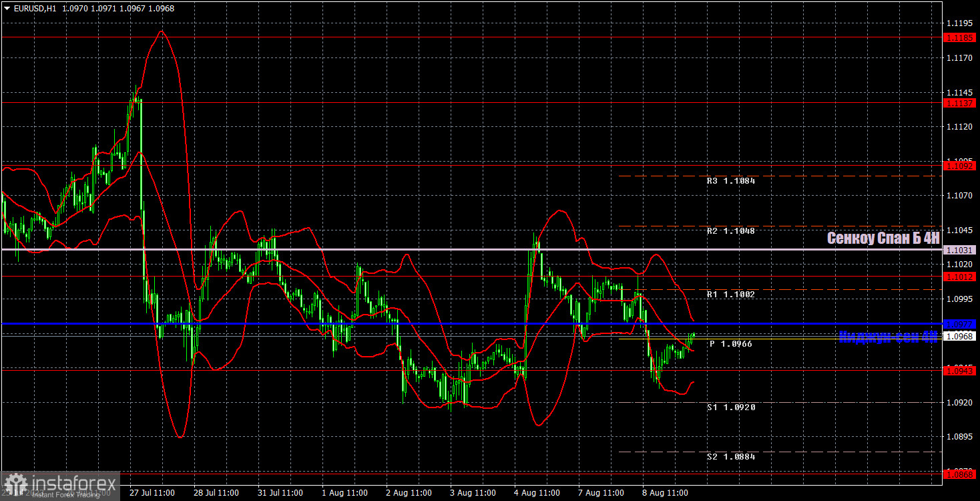The image size is (980, 501).
Task: Select the blue 1.0977 Kijun-sen price tag
Action: 960,324
